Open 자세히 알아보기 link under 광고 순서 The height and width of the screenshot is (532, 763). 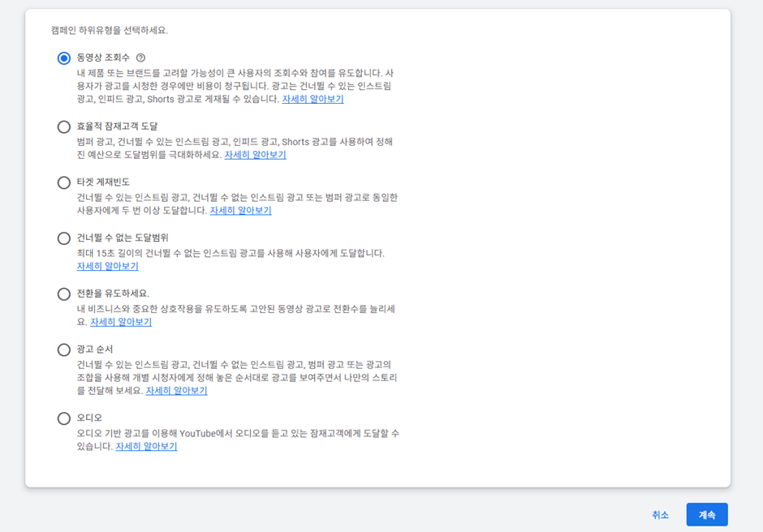tap(177, 391)
